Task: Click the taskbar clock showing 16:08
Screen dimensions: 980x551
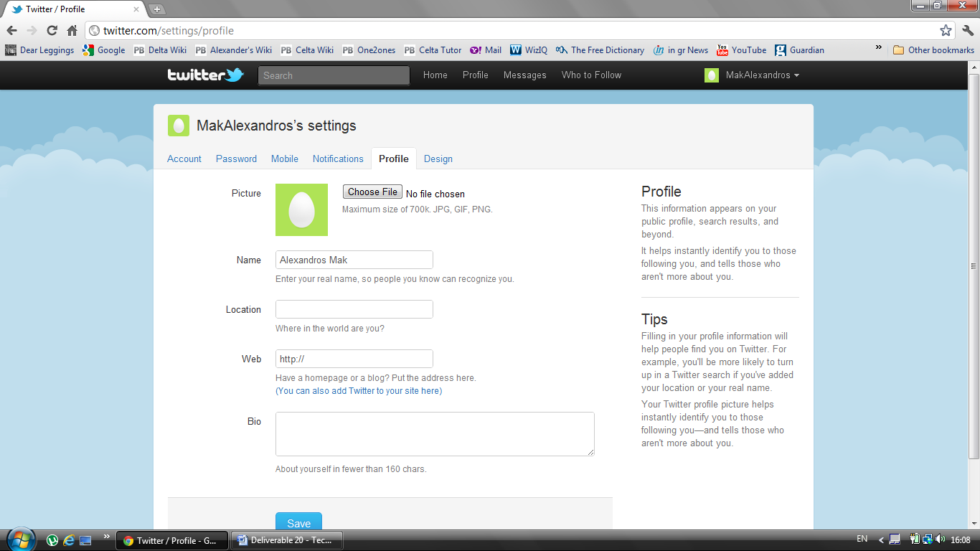Action: (x=960, y=540)
